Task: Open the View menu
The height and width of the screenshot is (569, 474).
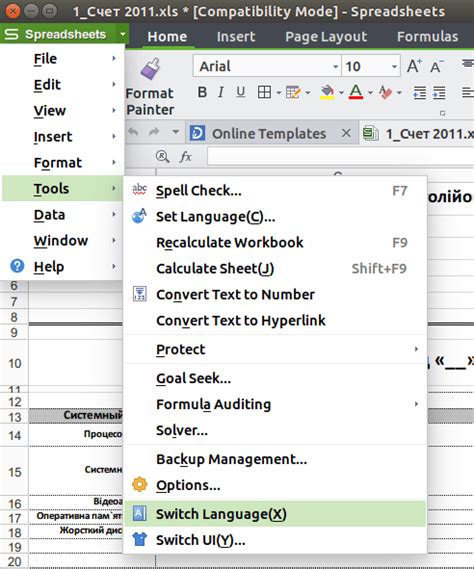Action: (63, 110)
